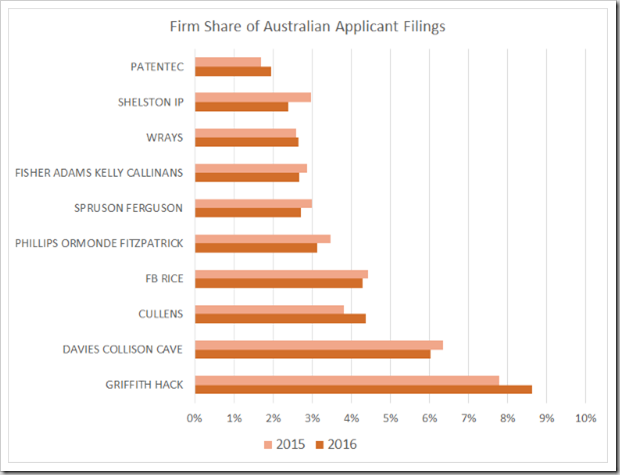The height and width of the screenshot is (475, 620).
Task: Select the SPRUSON FERGUSON axis label
Action: (129, 208)
